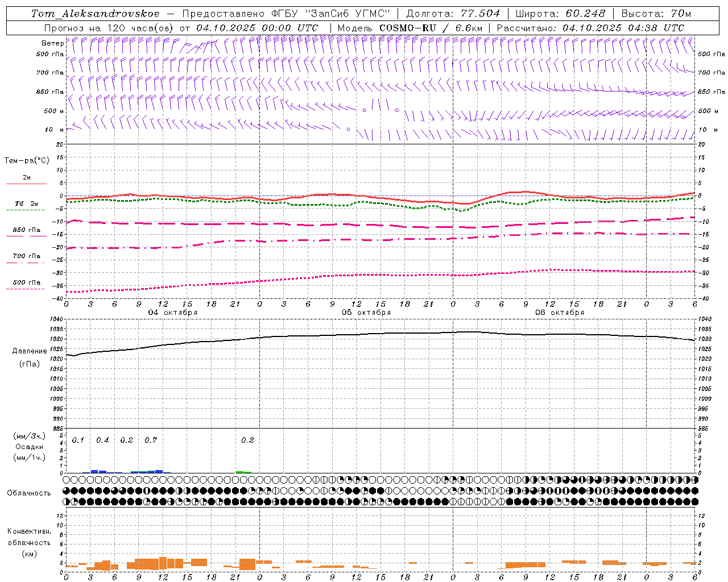Click the Модель COSMO-RU / 6.6км label
The height and width of the screenshot is (582, 728).
410,28
